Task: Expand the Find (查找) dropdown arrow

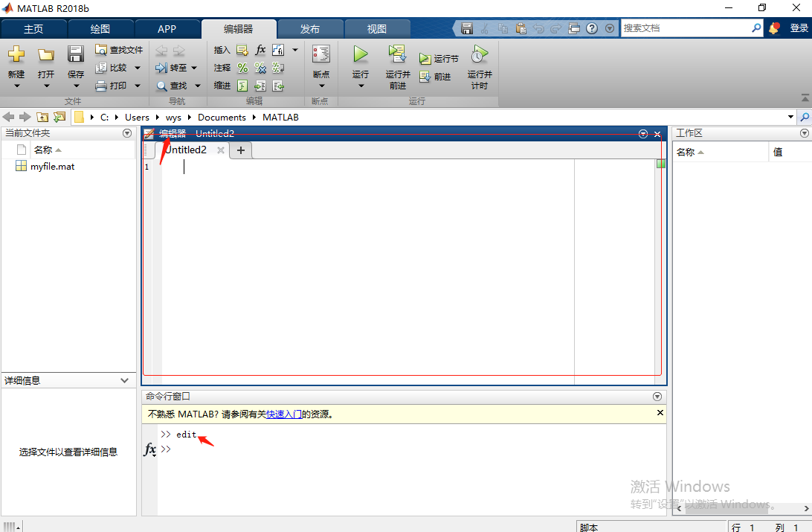Action: click(197, 86)
